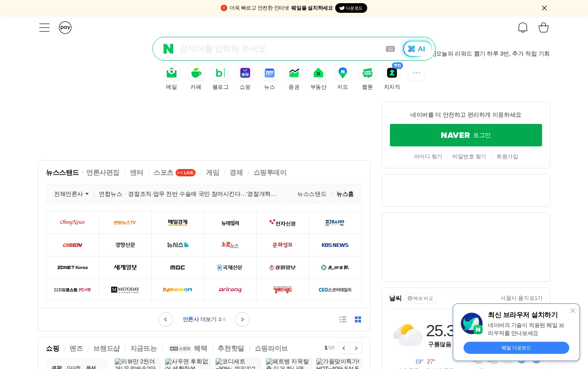Switch newsstand to grid view
This screenshot has width=588, height=369.
pos(358,319)
